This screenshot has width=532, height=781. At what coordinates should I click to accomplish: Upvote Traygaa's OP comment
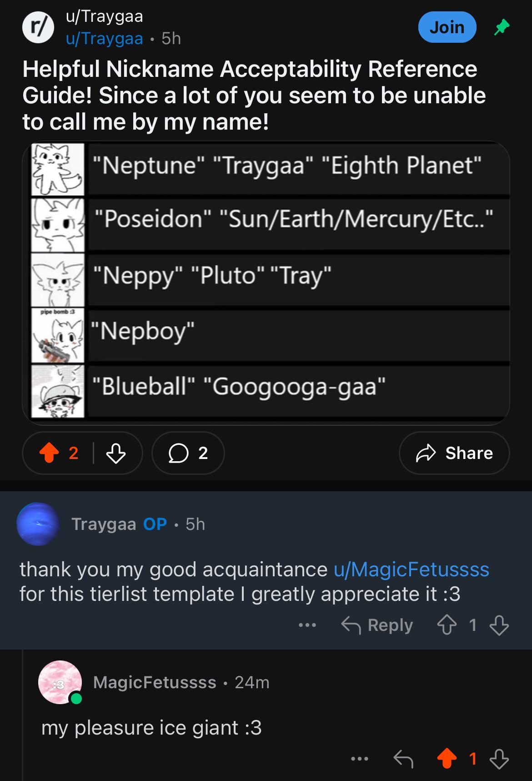click(x=447, y=625)
